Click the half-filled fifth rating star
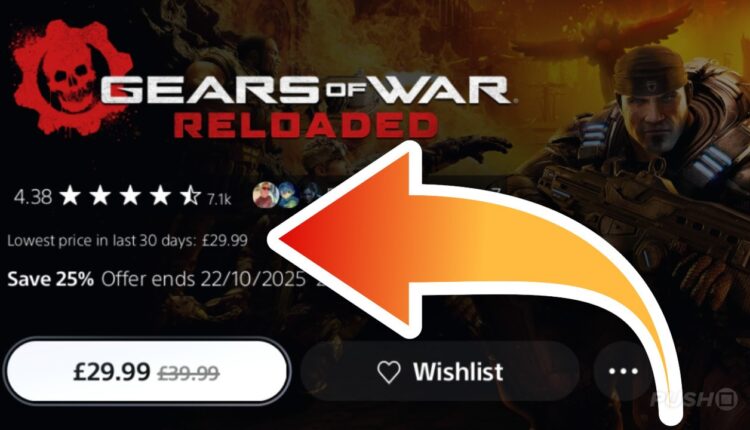Image resolution: width=750 pixels, height=430 pixels. (x=190, y=196)
